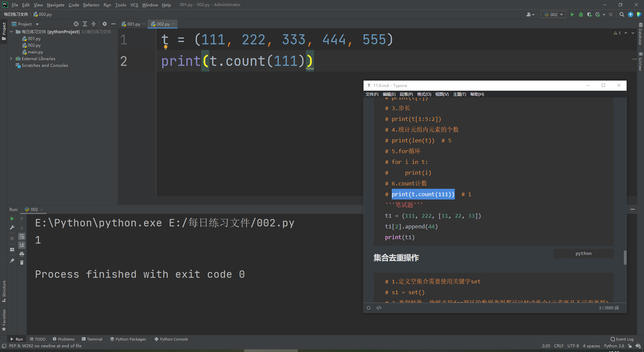Image resolution: width=644 pixels, height=352 pixels.
Task: Click the Select Opened File target icon
Action: point(76,24)
